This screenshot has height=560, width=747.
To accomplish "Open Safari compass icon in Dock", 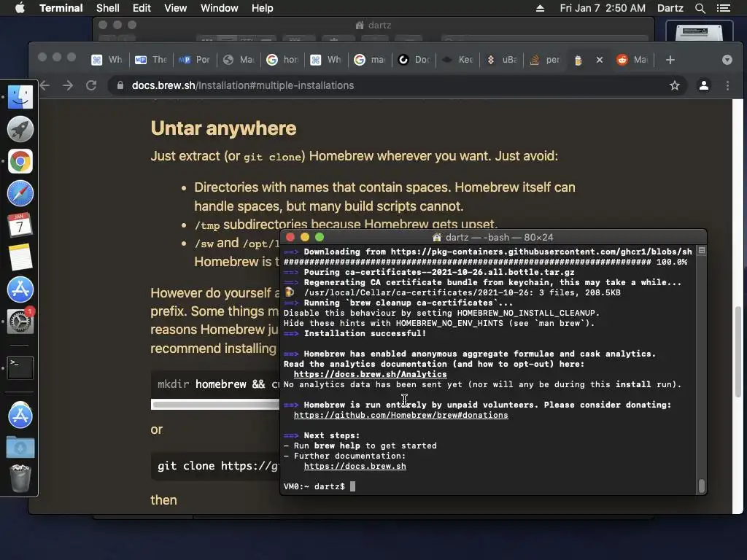I will (x=20, y=193).
